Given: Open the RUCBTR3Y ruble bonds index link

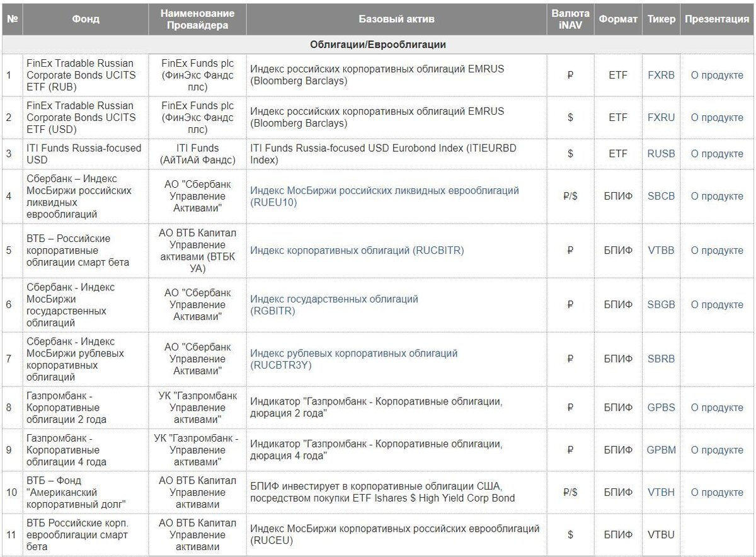Looking at the screenshot, I should (353, 359).
